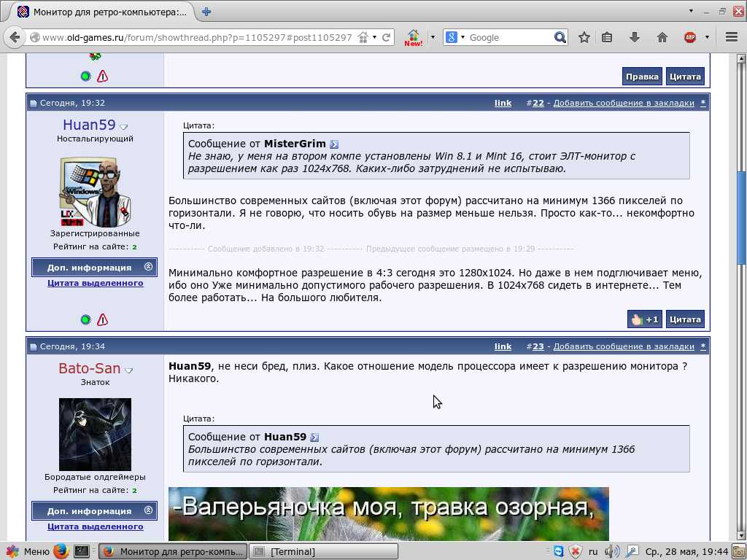
Task: View MisterGrim's quoted post arrow icon
Action: pos(334,144)
